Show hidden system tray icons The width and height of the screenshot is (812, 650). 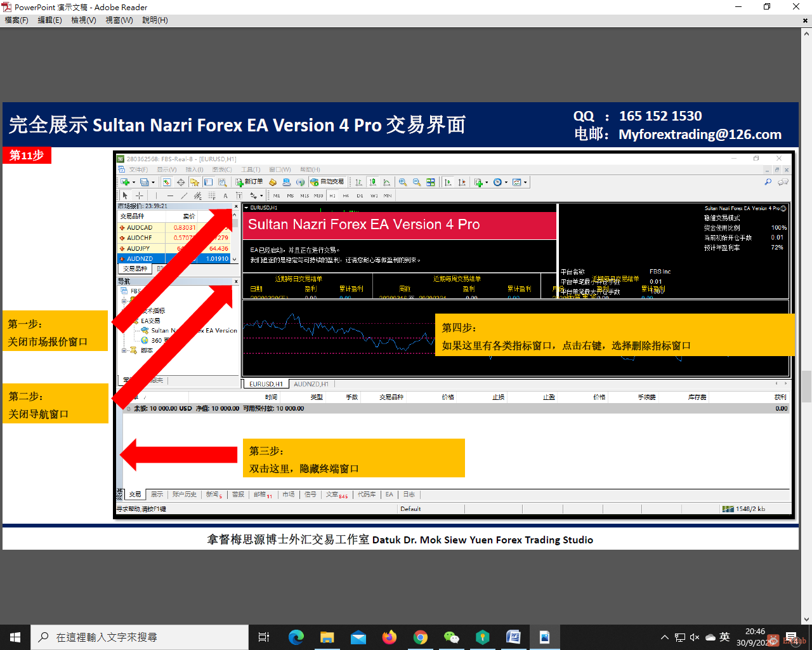point(665,637)
